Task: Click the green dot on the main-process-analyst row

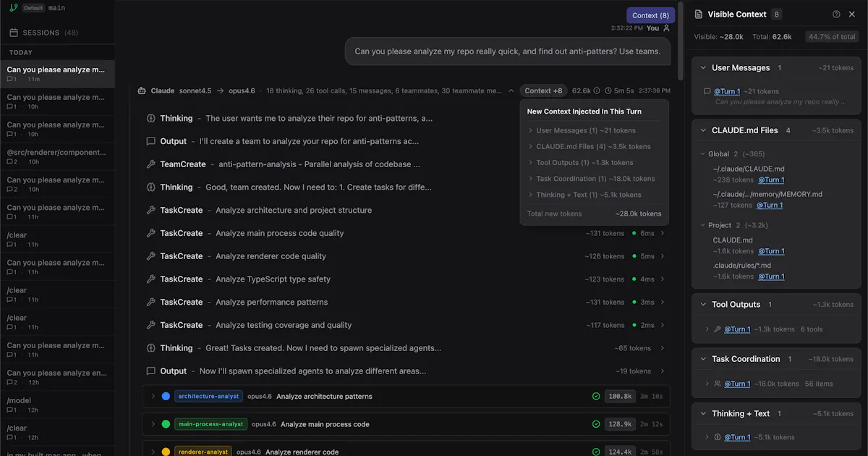Action: coord(166,424)
